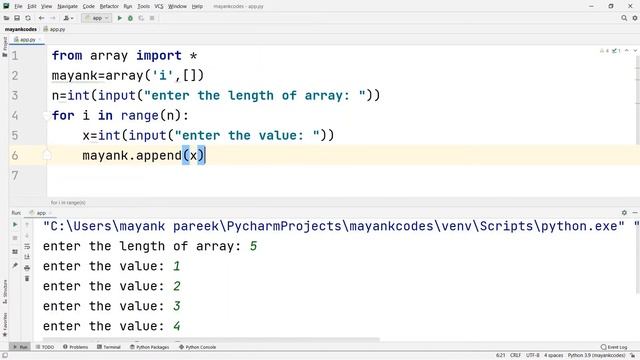Open Run panel settings gear
640x360 pixels.
[x=624, y=213]
